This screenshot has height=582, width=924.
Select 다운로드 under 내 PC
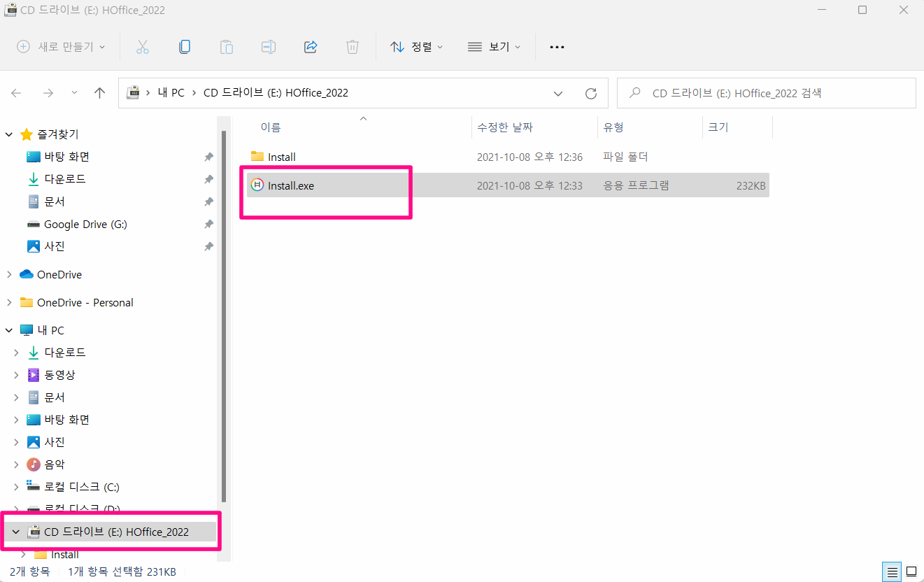coord(65,353)
